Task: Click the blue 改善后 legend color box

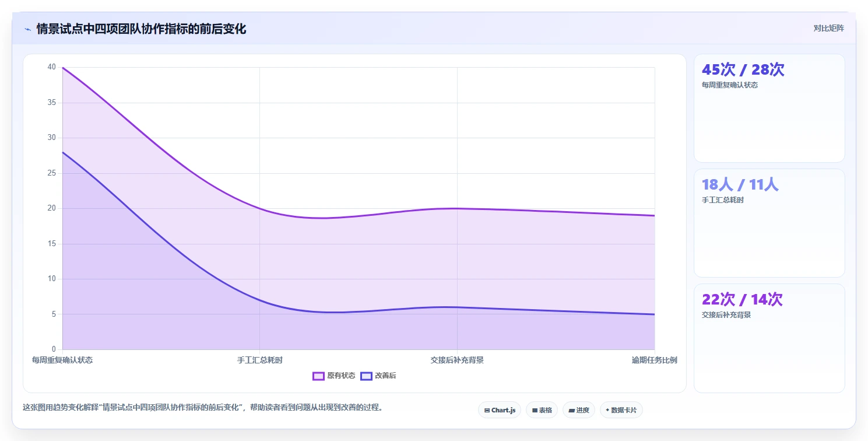Action: point(366,376)
